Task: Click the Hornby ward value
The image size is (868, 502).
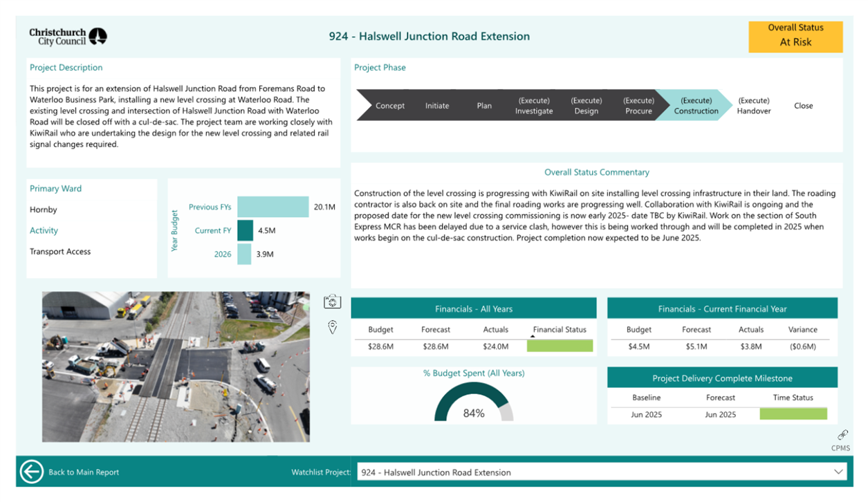Action: (x=44, y=210)
